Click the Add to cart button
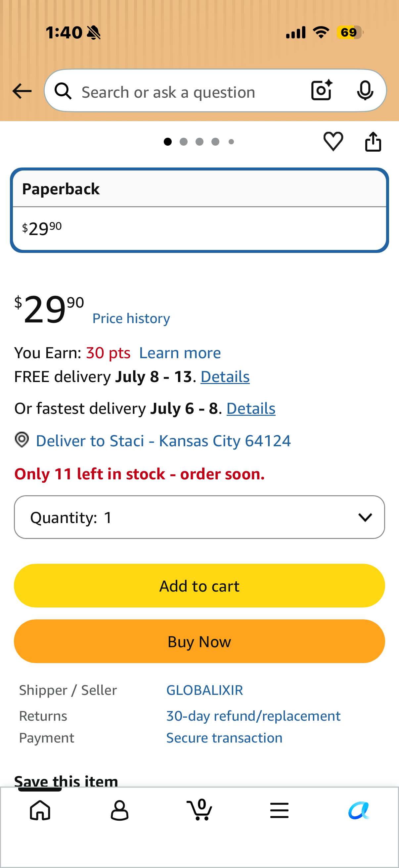Image resolution: width=399 pixels, height=868 pixels. 199,586
